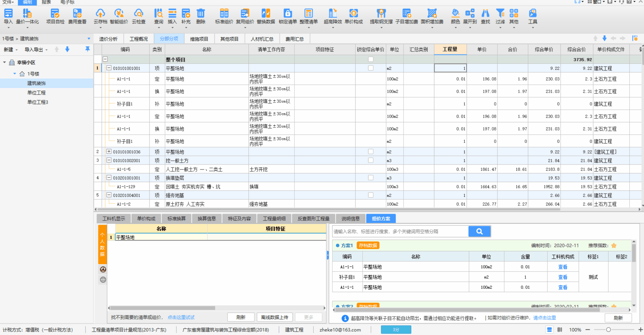
Task: Tick the 强夯地基 lock price checkbox
Action: 370,195
